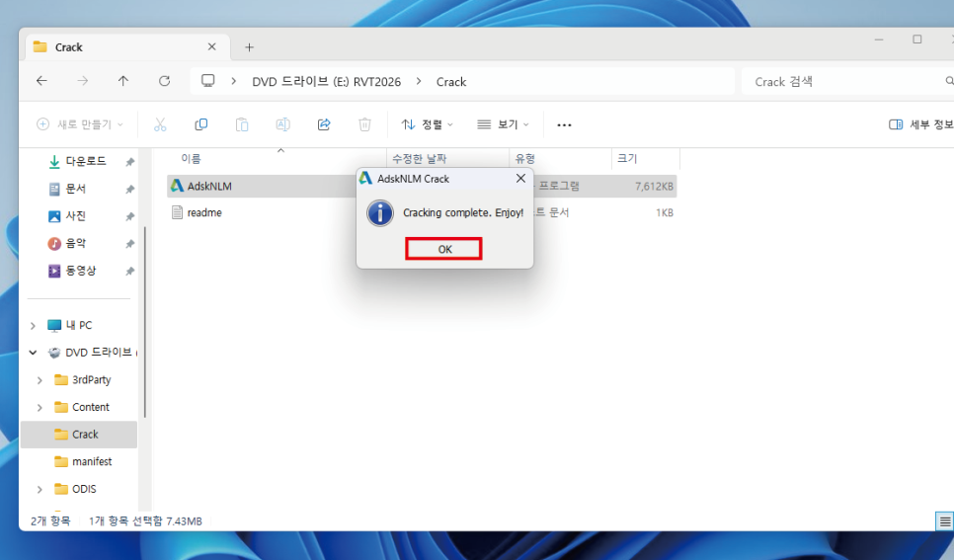Screen dimensions: 954x560
Task: Open the 정렬 sort dropdown
Action: coord(427,124)
